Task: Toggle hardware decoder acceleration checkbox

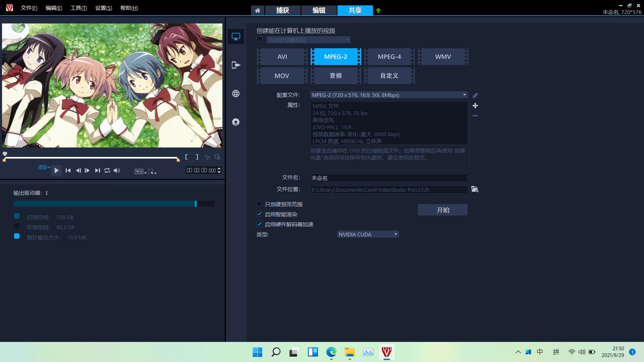Action: click(x=259, y=224)
